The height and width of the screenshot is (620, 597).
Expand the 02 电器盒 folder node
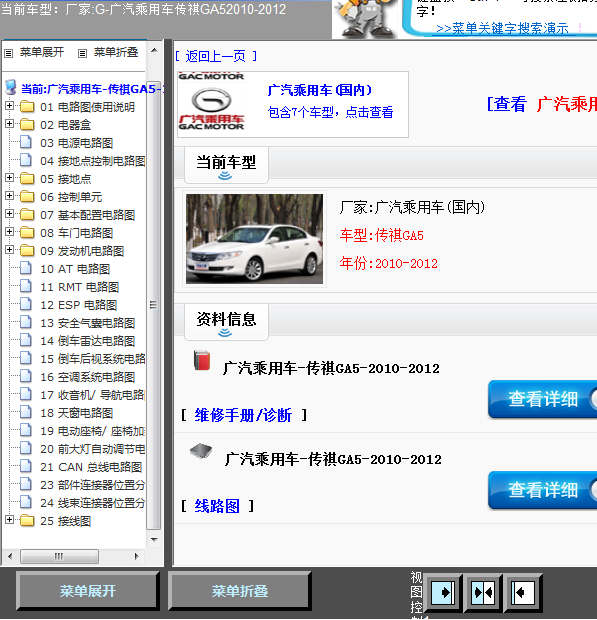click(x=9, y=124)
